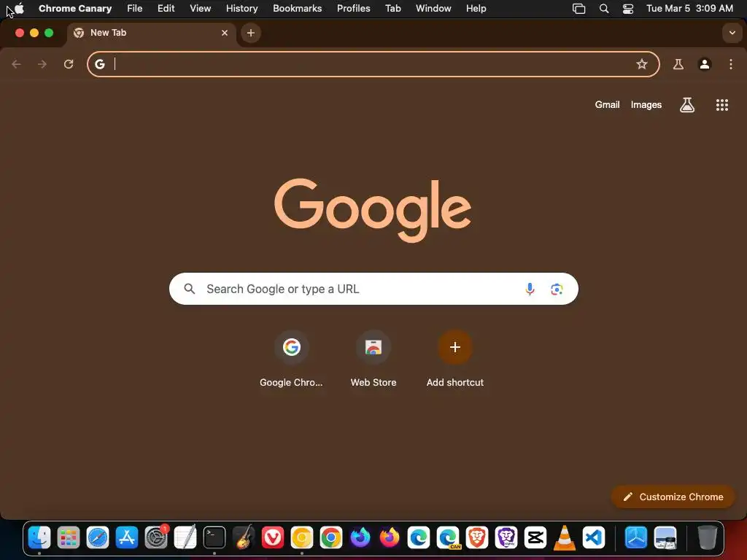Open Chrome Labs flask icon in toolbar

pos(678,64)
